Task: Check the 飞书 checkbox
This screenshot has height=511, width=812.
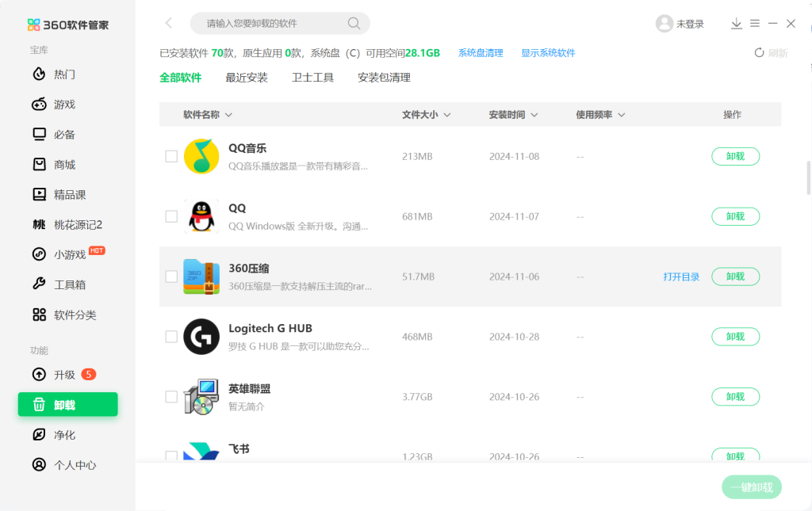Action: (171, 456)
